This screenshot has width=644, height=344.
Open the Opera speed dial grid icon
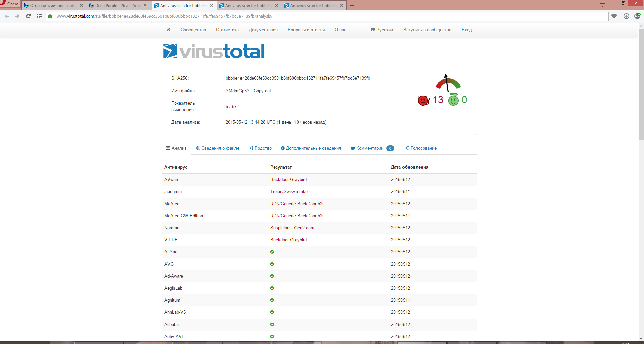[39, 16]
